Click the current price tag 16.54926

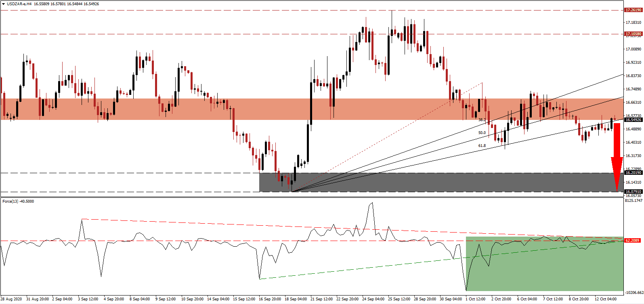(x=633, y=120)
